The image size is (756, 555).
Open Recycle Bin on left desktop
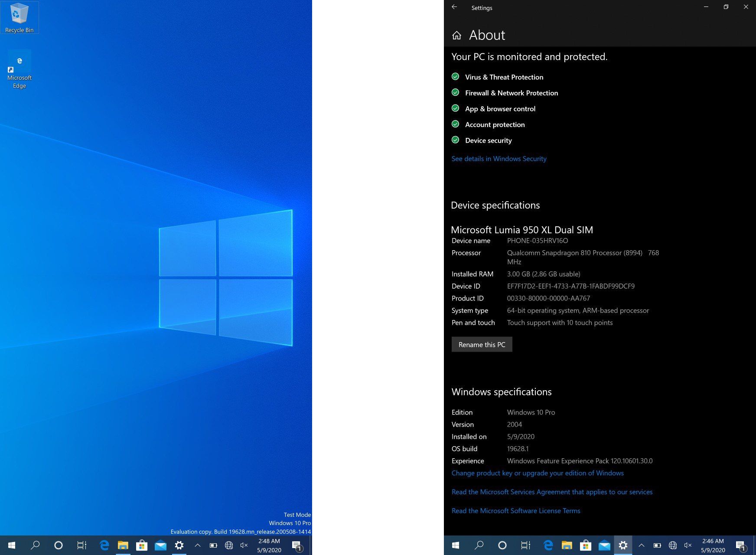pos(19,18)
